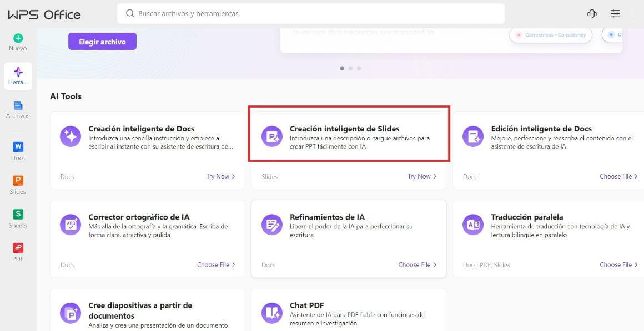Focus the Buscar archivos y herramientas search field
Image resolution: width=644 pixels, height=331 pixels.
(310, 13)
